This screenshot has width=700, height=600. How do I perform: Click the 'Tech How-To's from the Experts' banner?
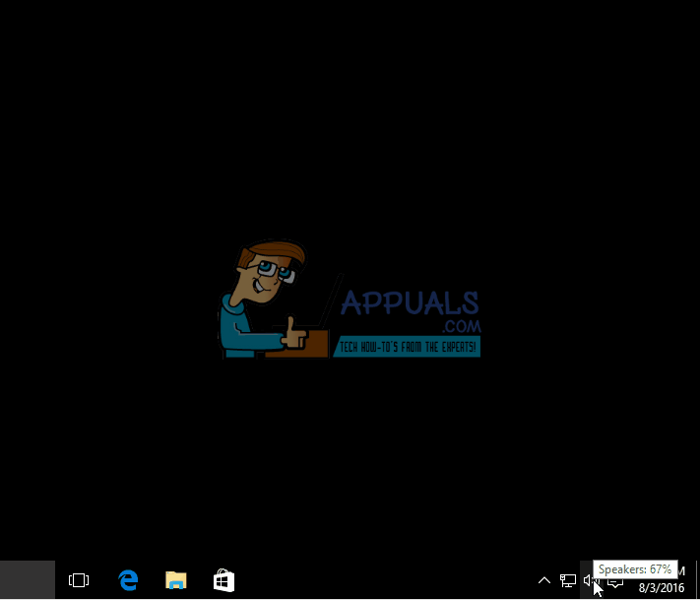coord(408,347)
